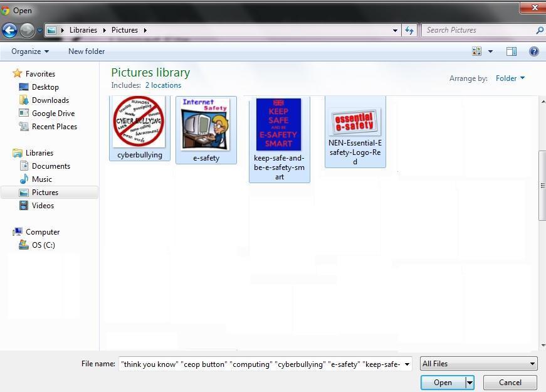The height and width of the screenshot is (392, 546).
Task: Go back using the blue Back arrow
Action: [x=10, y=31]
